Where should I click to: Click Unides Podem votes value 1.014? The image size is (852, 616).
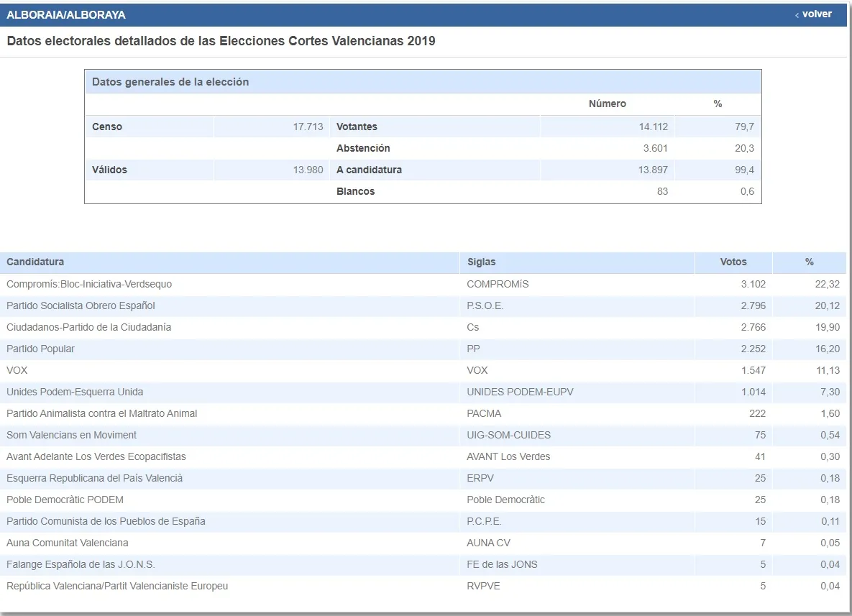753,392
